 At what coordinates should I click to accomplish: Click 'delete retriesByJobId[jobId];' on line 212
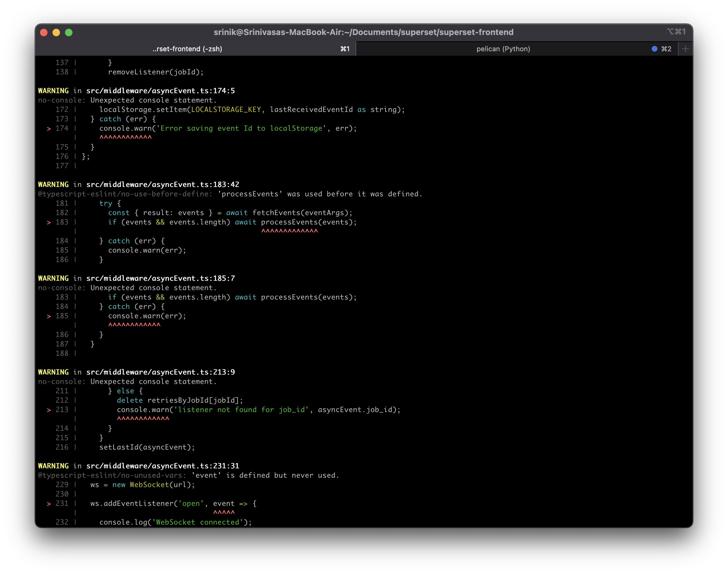point(180,400)
